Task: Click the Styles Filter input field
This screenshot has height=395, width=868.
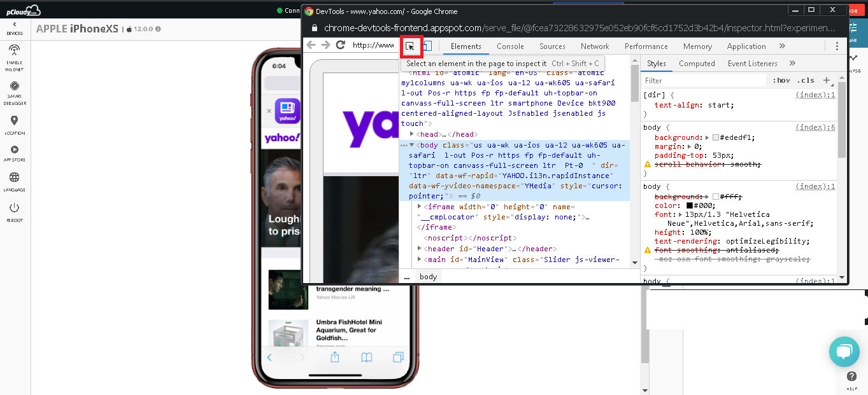Action: [704, 81]
